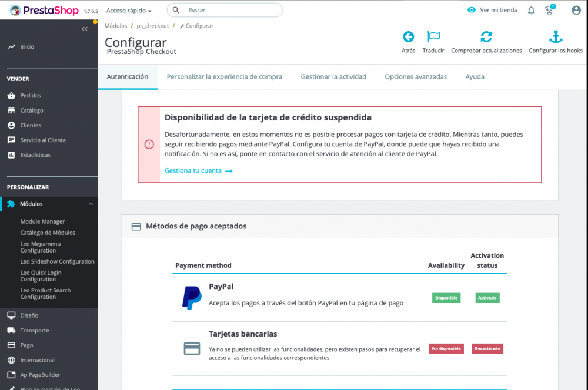This screenshot has height=390, width=588.
Task: Open notifications bell icon
Action: pyautogui.click(x=531, y=10)
